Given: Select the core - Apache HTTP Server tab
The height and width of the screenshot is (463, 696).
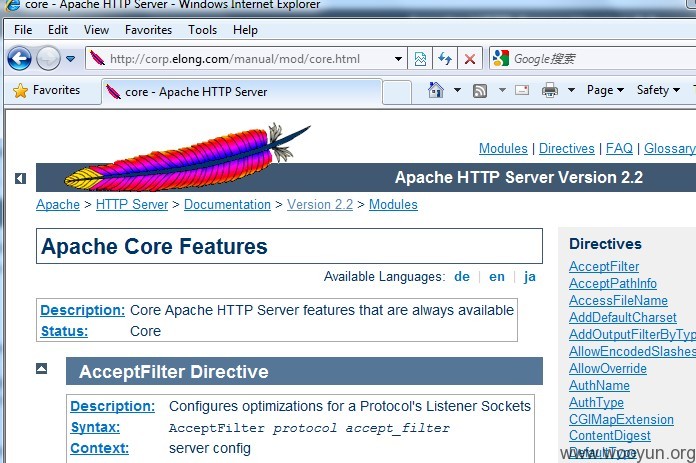Looking at the screenshot, I should coord(242,92).
